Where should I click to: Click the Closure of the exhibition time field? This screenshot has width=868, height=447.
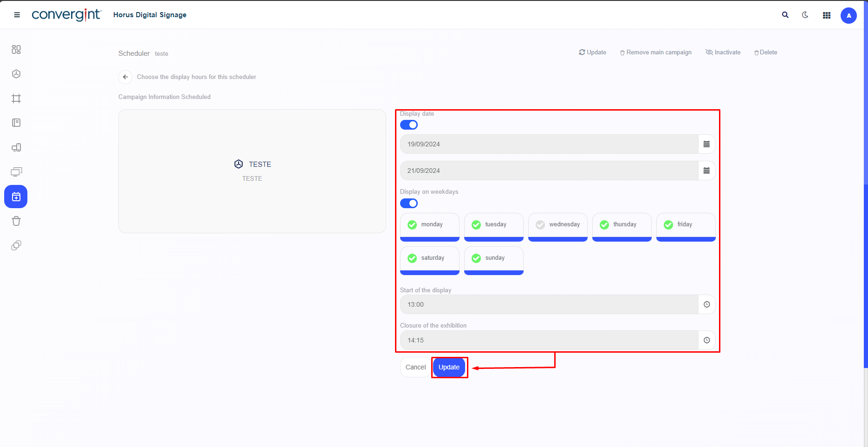tap(549, 341)
